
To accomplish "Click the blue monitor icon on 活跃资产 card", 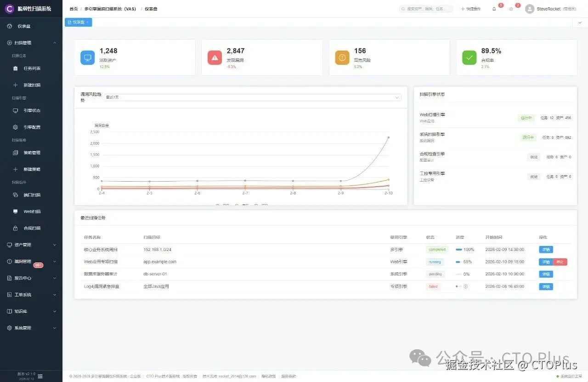I will (x=88, y=57).
